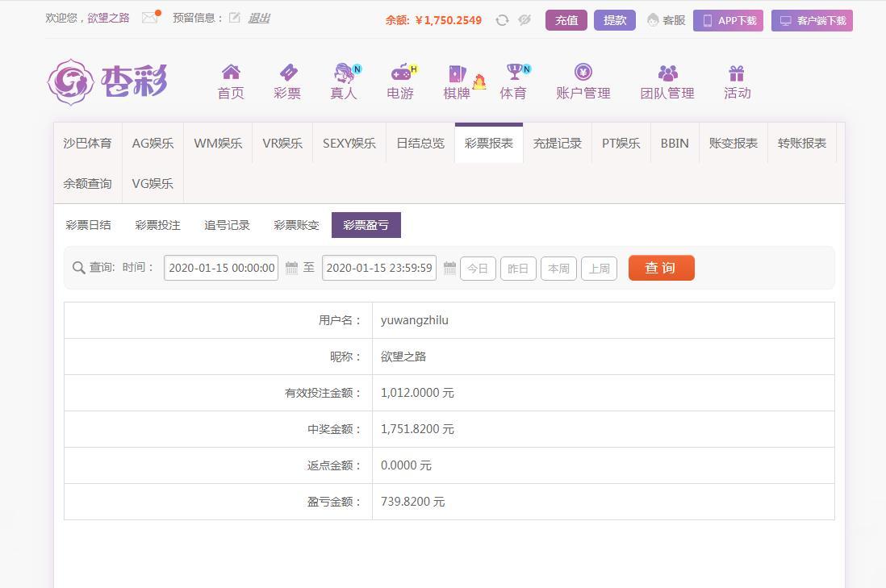Click the balance refresh icon

(502, 20)
